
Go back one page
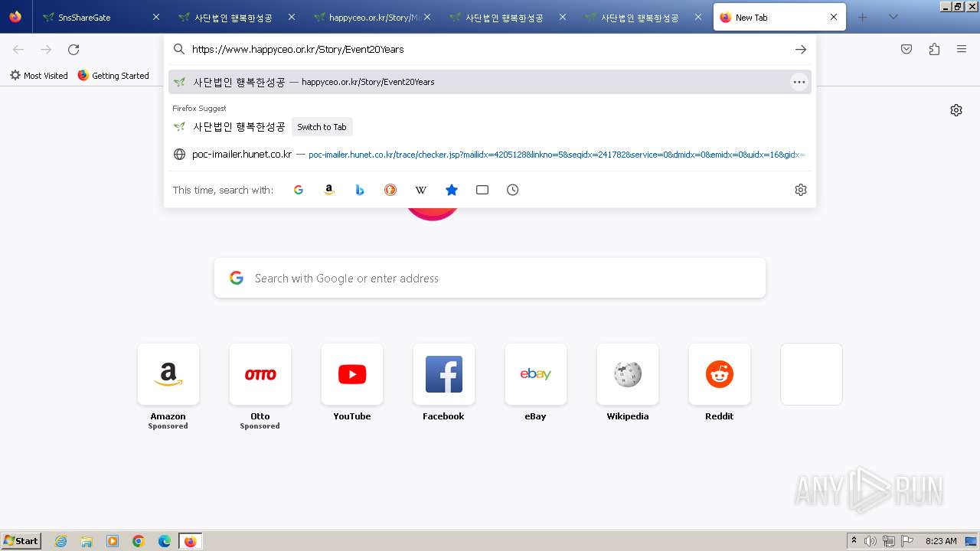[x=18, y=49]
